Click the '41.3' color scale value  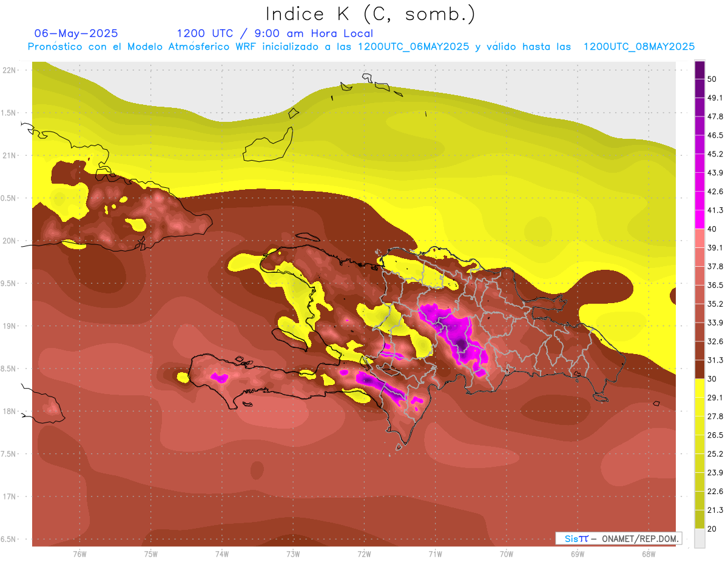[x=715, y=210]
